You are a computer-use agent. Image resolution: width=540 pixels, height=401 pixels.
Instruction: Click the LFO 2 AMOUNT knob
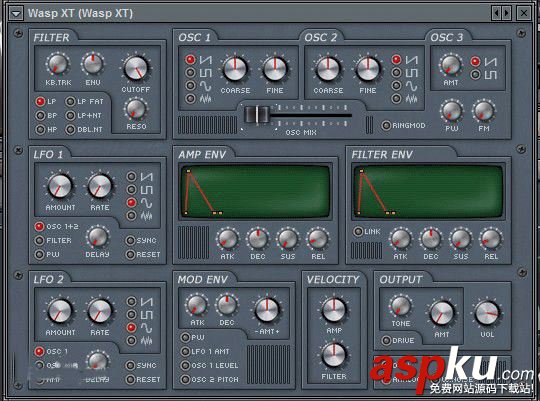[60, 311]
